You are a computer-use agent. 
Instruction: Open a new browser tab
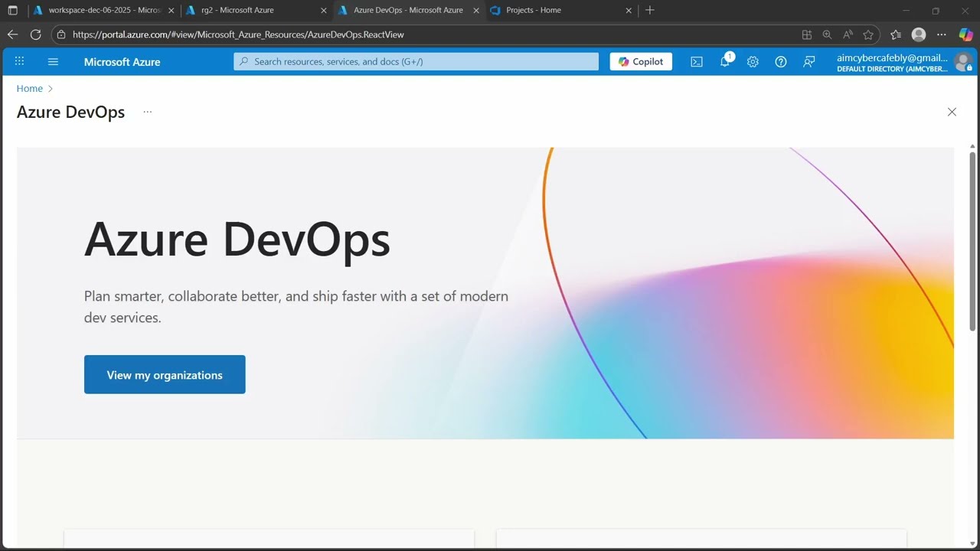650,11
